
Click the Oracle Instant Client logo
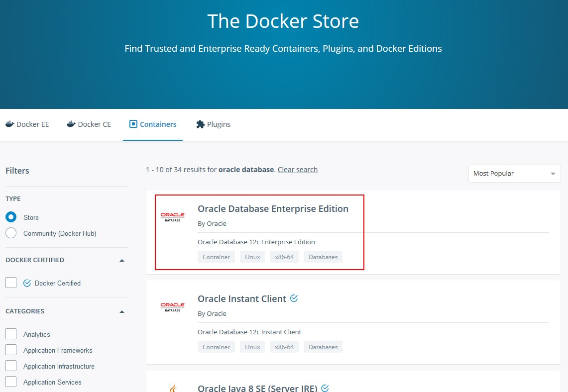coord(173,306)
